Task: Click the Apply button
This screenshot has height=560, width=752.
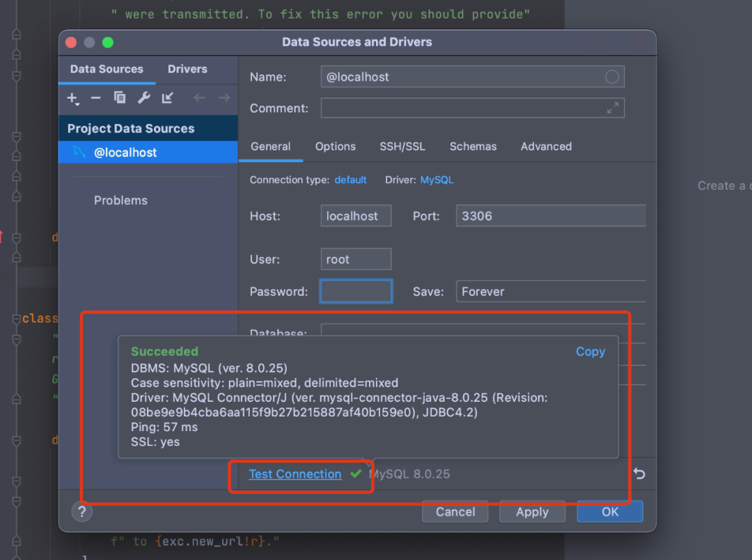Action: click(533, 511)
